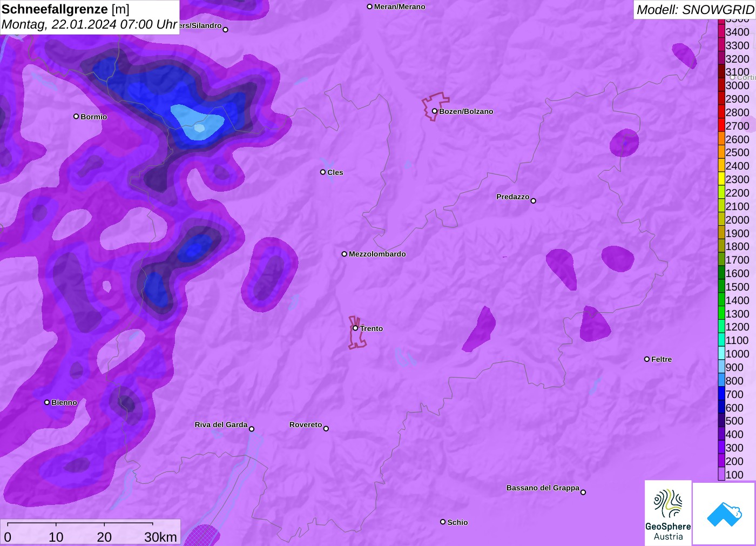Click the Schio map label
This screenshot has width=756, height=546.
(x=457, y=522)
